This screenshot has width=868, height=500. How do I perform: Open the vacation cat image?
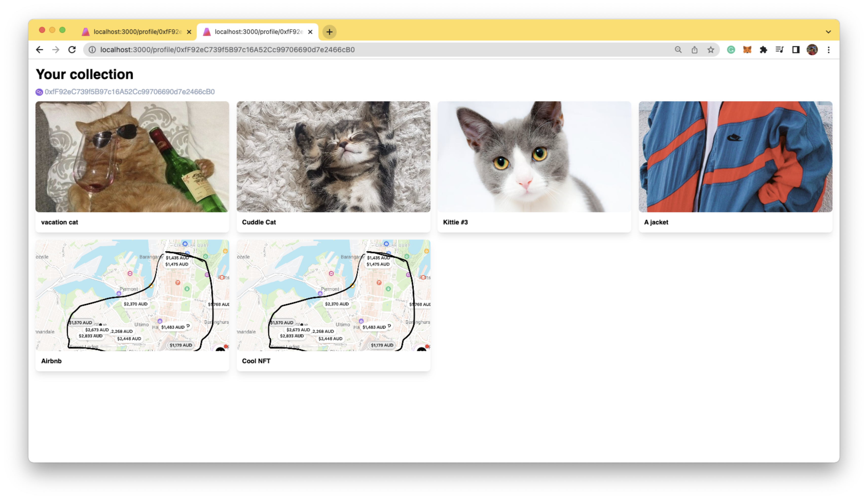(132, 157)
